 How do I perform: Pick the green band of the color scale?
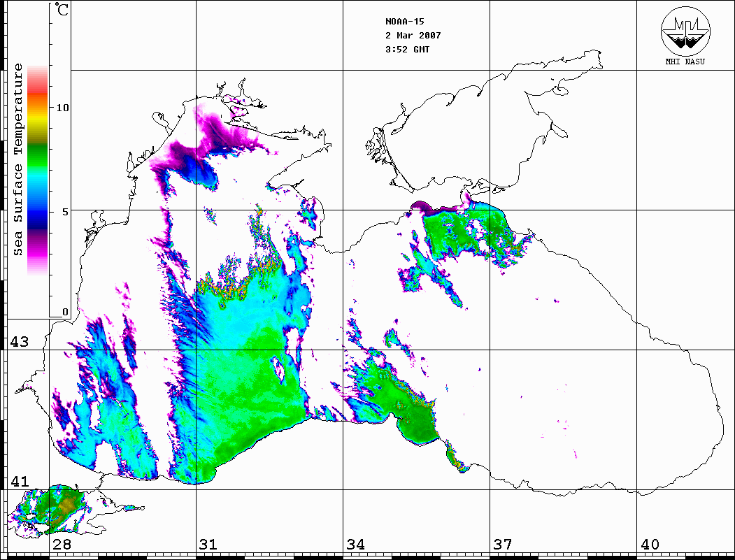[x=38, y=155]
